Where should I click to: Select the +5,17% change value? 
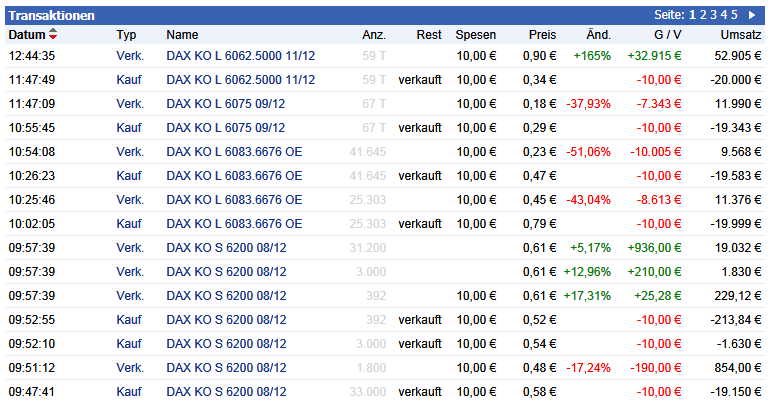pyautogui.click(x=590, y=247)
